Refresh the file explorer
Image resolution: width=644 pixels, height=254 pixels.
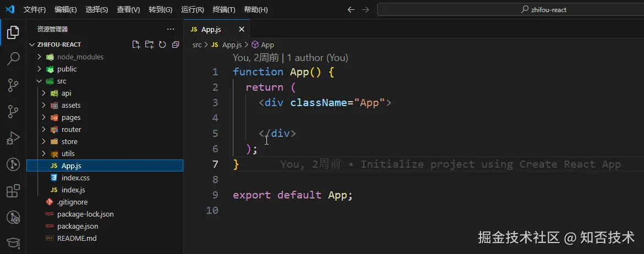[162, 45]
